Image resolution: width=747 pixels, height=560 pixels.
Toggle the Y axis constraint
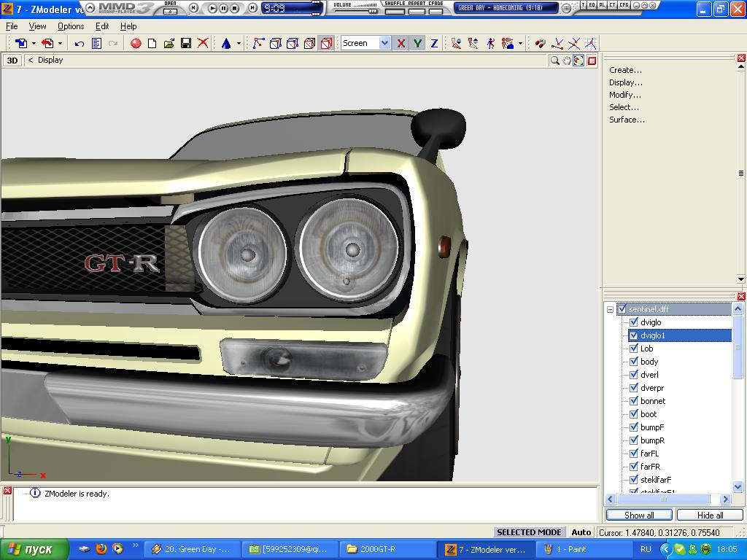[x=417, y=44]
